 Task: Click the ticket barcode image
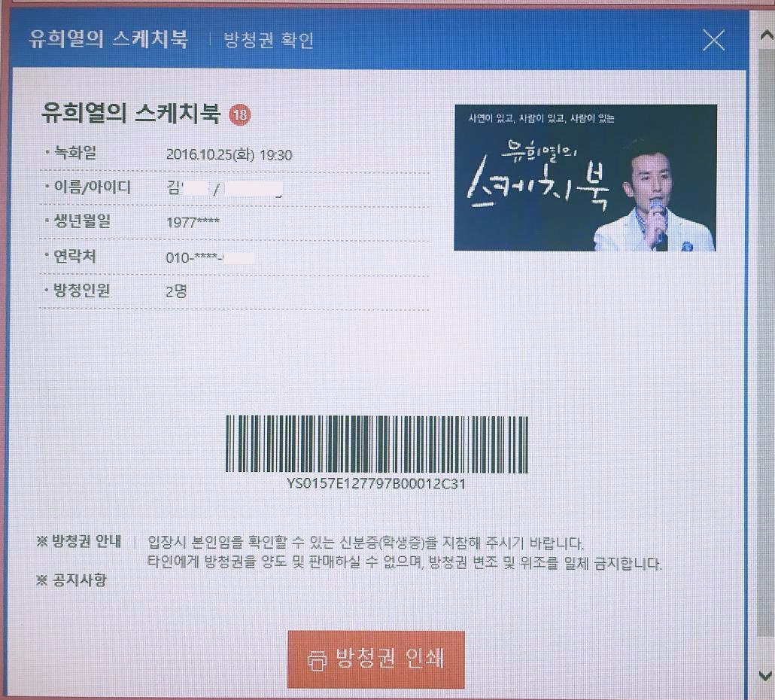tap(377, 444)
